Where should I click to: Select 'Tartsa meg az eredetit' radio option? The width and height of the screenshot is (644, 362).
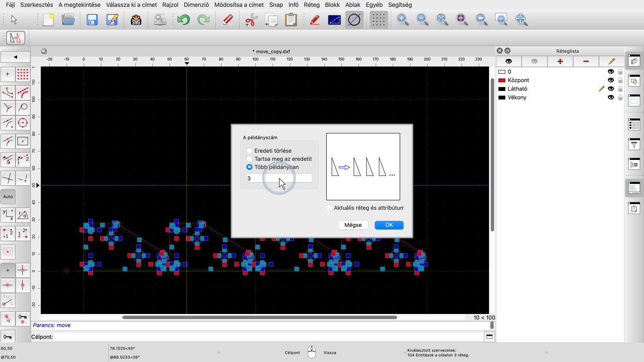click(249, 159)
